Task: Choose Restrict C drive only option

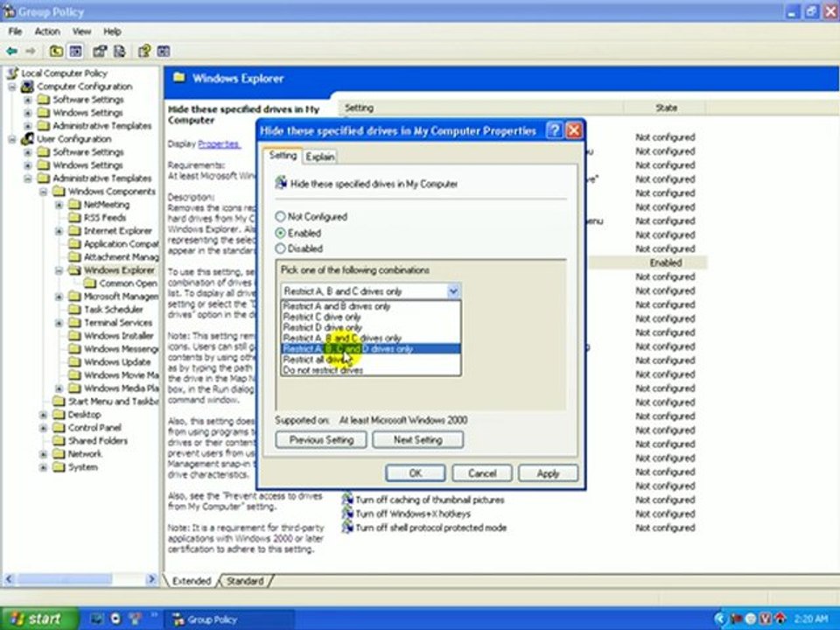Action: coord(370,317)
